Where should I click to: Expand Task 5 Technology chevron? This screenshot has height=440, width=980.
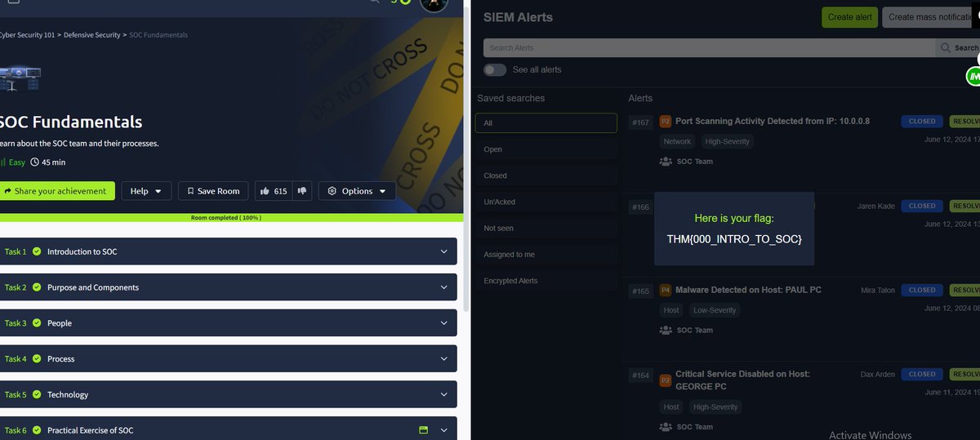click(x=444, y=395)
